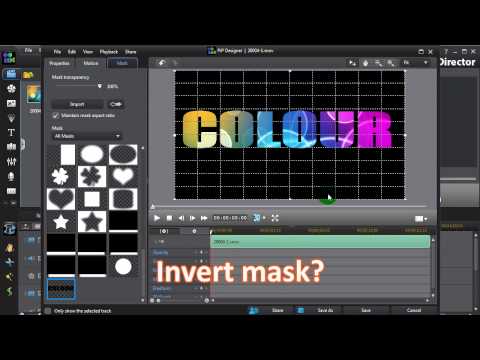480x360 pixels.
Task: Click the keyframe timeline playhead marker
Action: coord(211,231)
